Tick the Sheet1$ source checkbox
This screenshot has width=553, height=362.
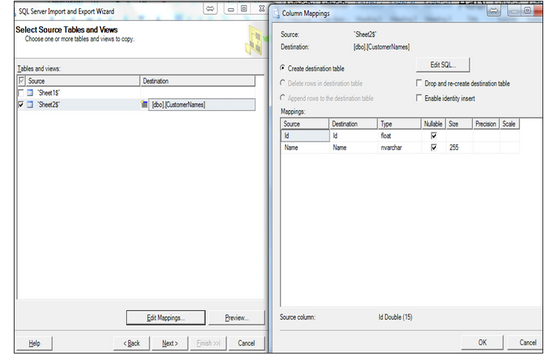21,93
